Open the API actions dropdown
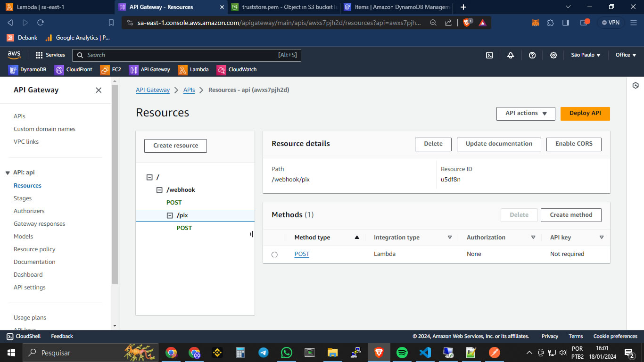Image resolution: width=644 pixels, height=362 pixels. [526, 114]
